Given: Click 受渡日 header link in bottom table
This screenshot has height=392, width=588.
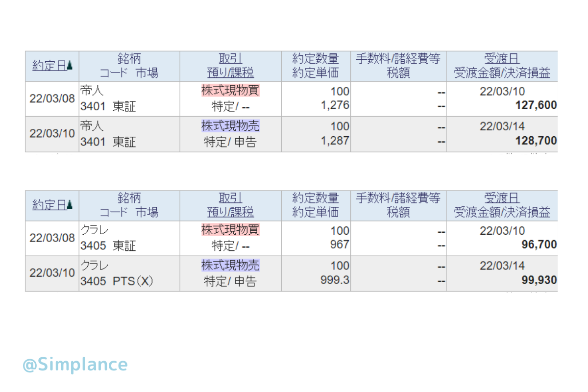Looking at the screenshot, I should (502, 198).
